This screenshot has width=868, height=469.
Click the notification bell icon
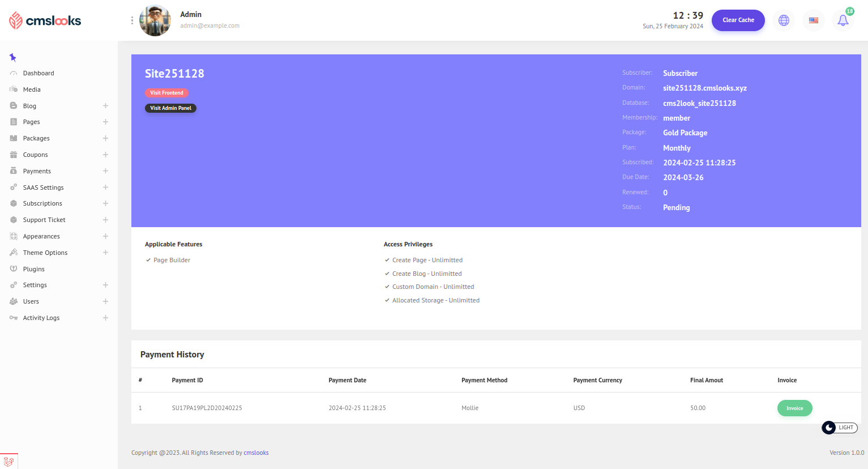pyautogui.click(x=843, y=20)
